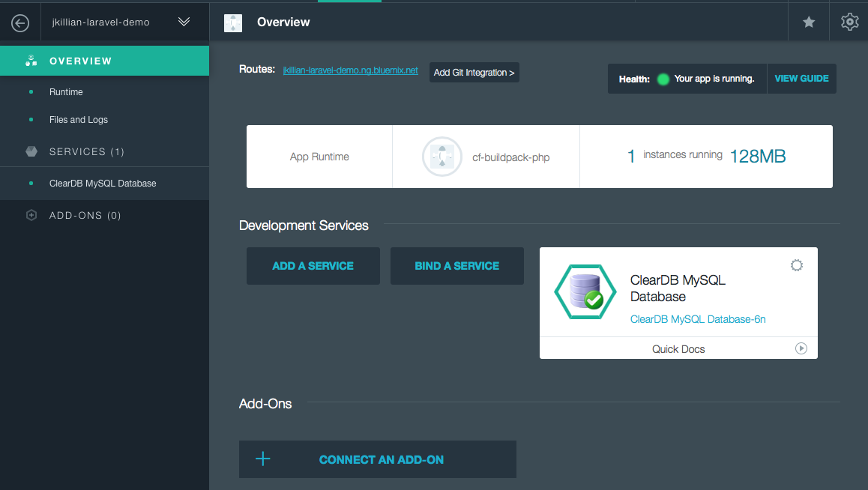Click the Bind a Service button
Image resolution: width=868 pixels, height=490 pixels.
click(456, 266)
